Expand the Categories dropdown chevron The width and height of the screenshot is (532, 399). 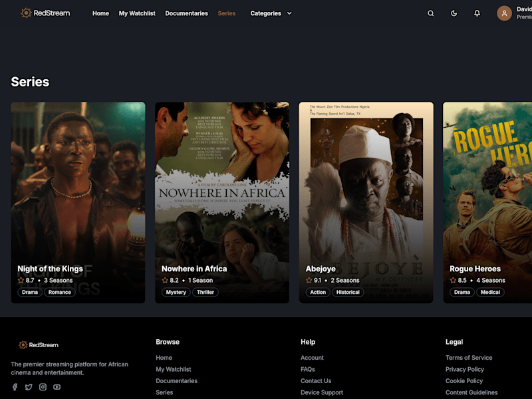(289, 13)
